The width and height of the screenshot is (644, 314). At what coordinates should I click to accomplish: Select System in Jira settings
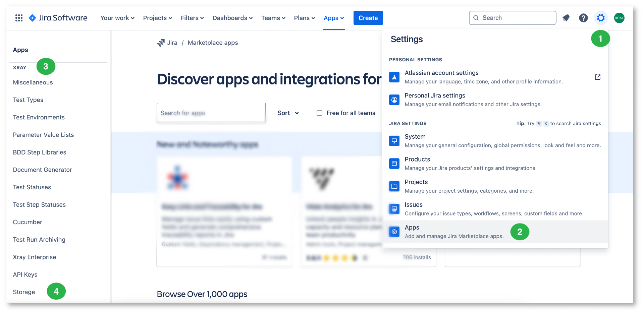[495, 141]
